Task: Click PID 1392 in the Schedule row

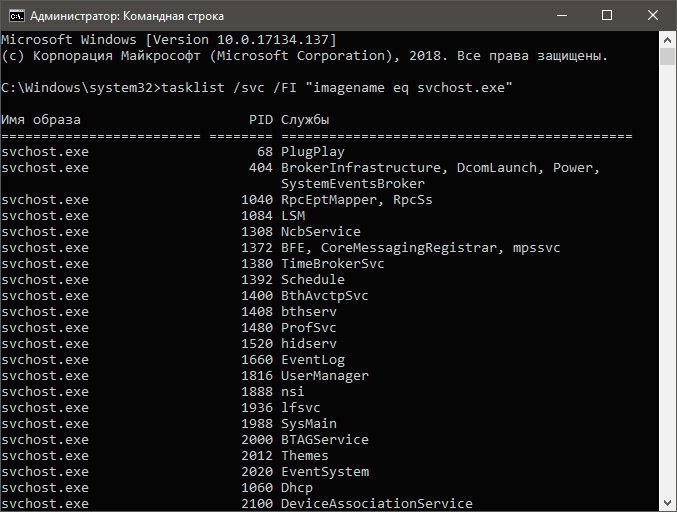Action: (x=257, y=280)
